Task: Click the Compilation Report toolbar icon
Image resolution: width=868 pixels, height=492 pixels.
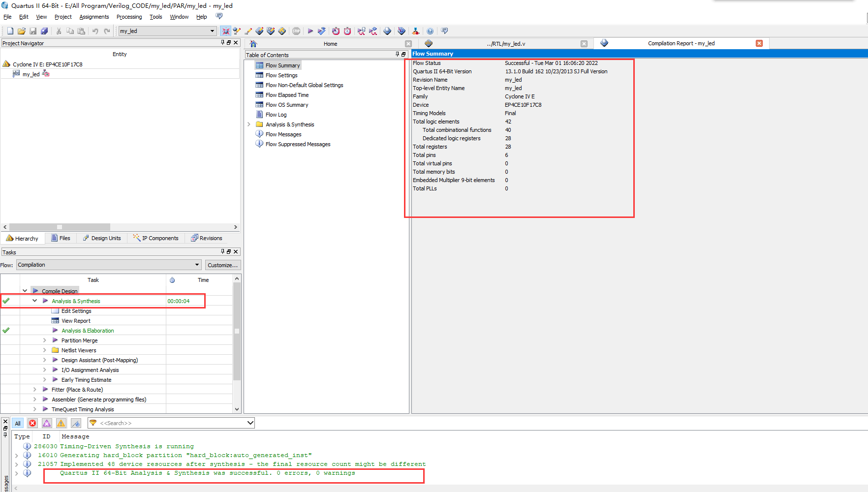Action: [x=387, y=31]
